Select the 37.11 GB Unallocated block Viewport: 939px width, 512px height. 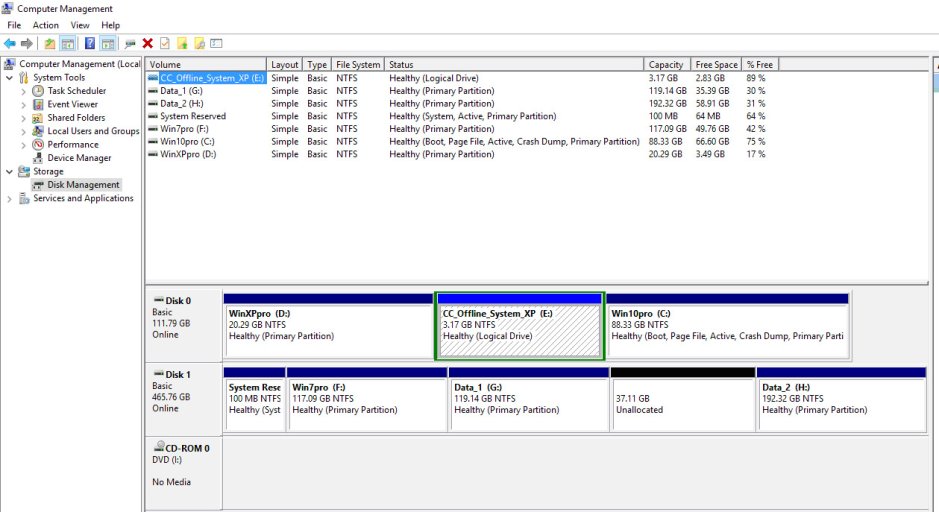pyautogui.click(x=683, y=399)
